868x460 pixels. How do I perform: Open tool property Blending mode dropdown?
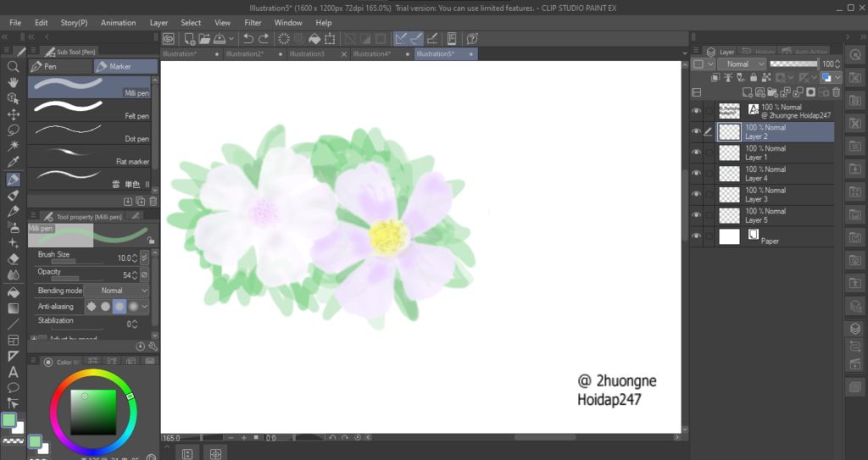pos(117,291)
